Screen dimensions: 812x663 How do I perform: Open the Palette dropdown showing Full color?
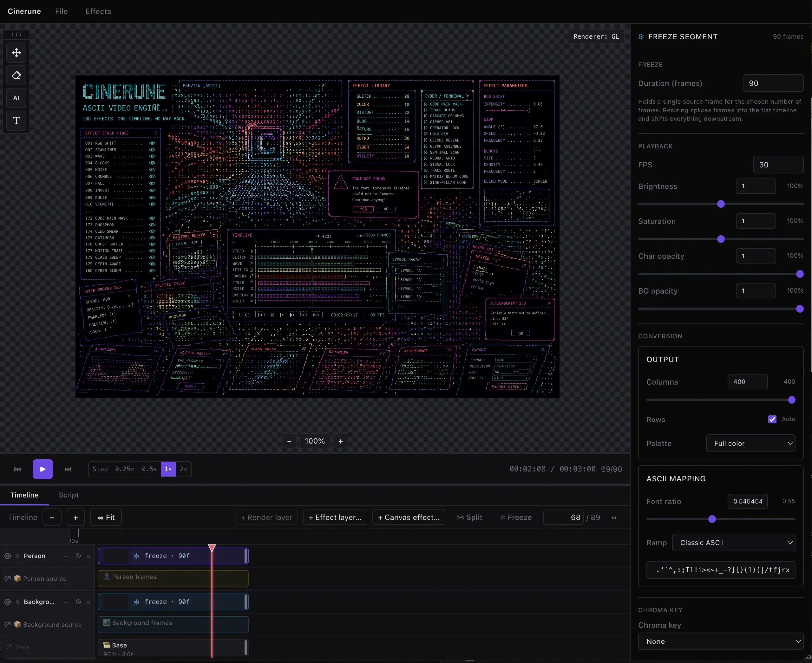[750, 443]
